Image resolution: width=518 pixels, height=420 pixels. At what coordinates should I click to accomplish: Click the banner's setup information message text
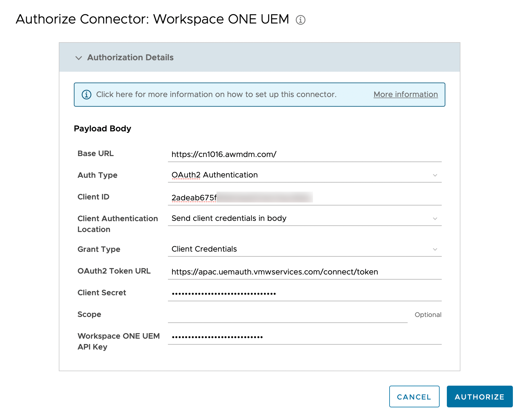coord(216,95)
